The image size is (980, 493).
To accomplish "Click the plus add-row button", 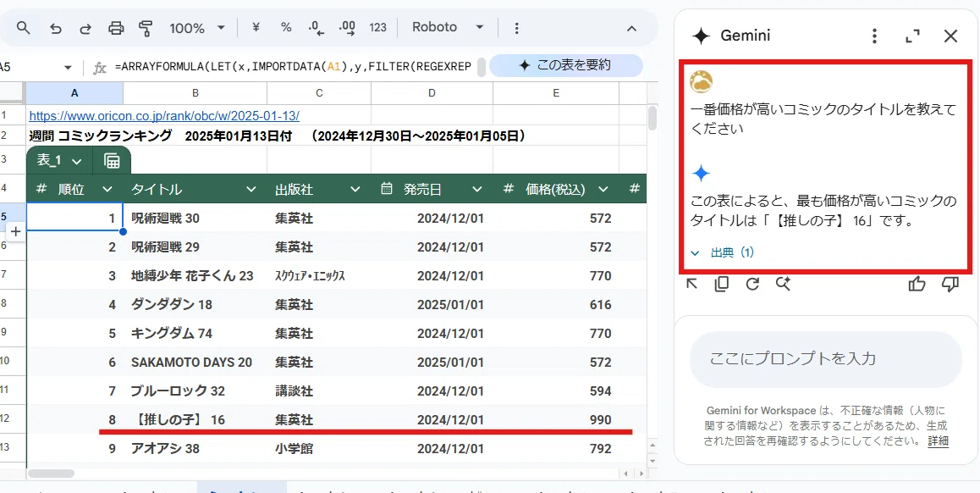I will click(x=15, y=232).
